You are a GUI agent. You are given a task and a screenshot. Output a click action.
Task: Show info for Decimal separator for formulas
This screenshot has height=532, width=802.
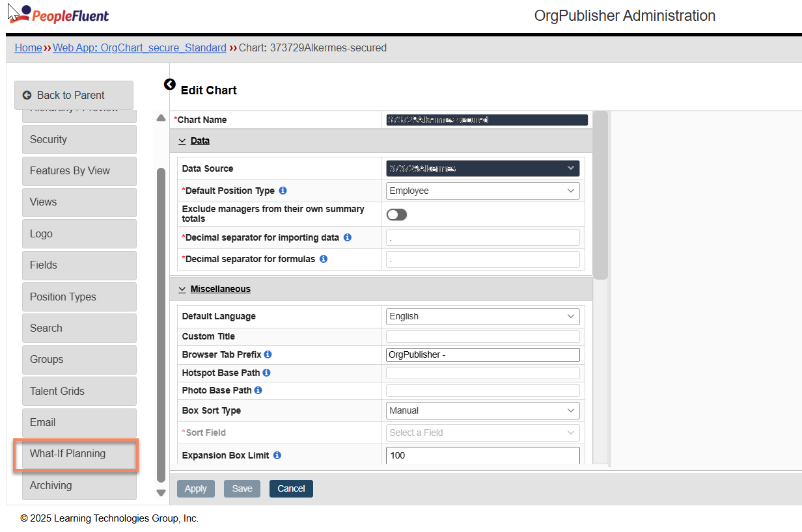(324, 259)
